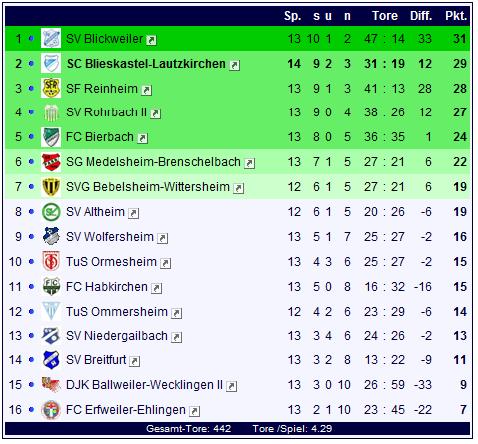Open external link icon beside SV Blickweiler

pyautogui.click(x=151, y=40)
